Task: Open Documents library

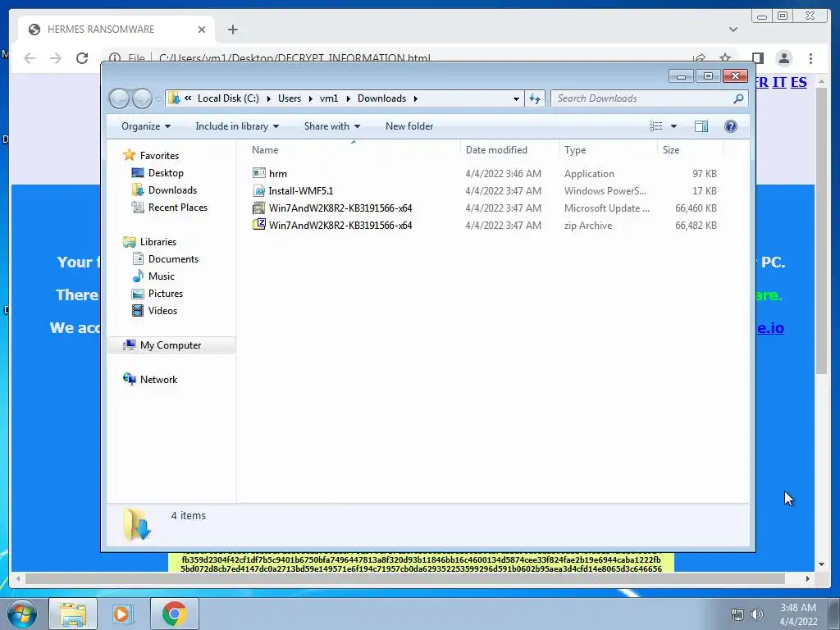Action: [173, 258]
